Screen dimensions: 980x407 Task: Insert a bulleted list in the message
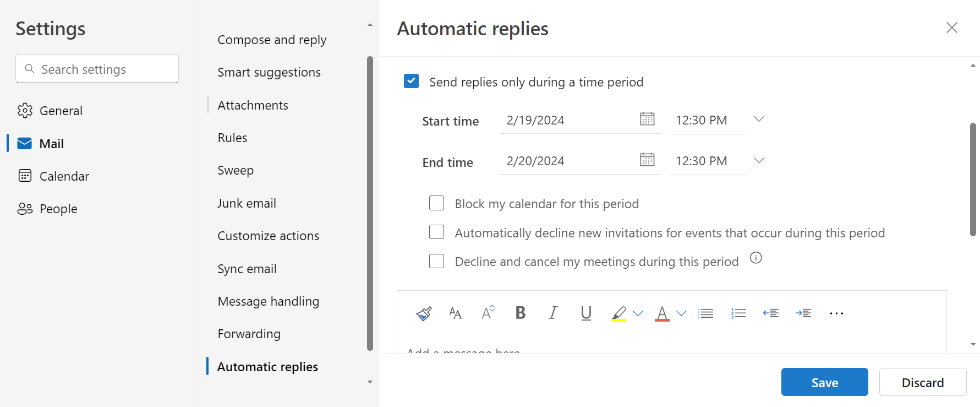[705, 313]
